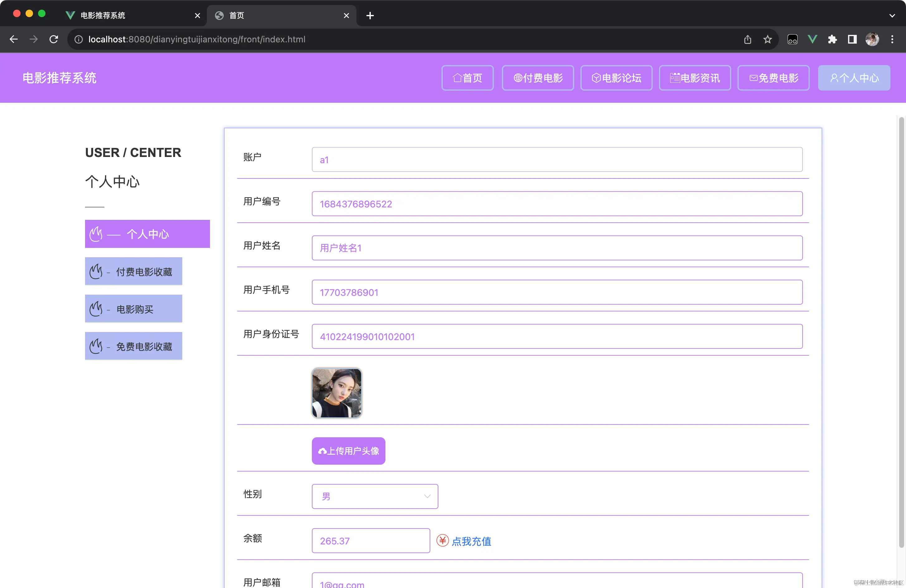Click the cube icon on 电影论坛 nav item
The height and width of the screenshot is (588, 906).
point(596,78)
